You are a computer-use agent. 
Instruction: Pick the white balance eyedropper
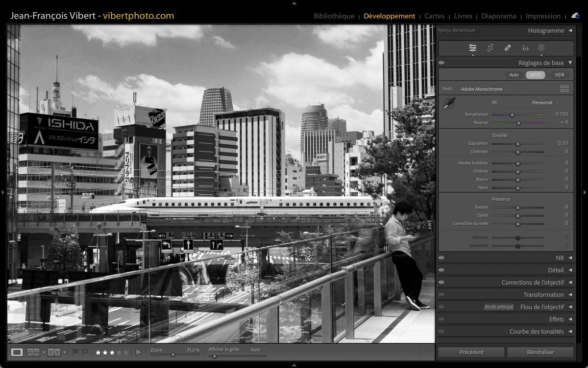pos(448,104)
